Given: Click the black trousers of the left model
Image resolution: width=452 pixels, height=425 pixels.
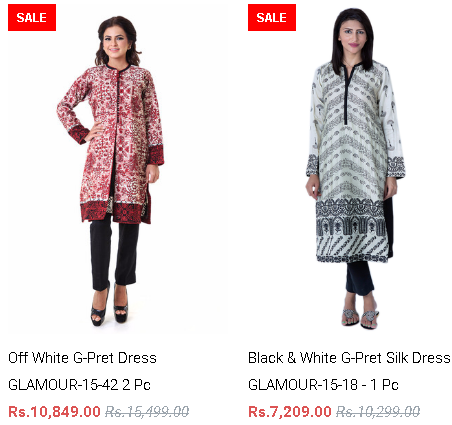Looking at the screenshot, I should pos(113,253).
